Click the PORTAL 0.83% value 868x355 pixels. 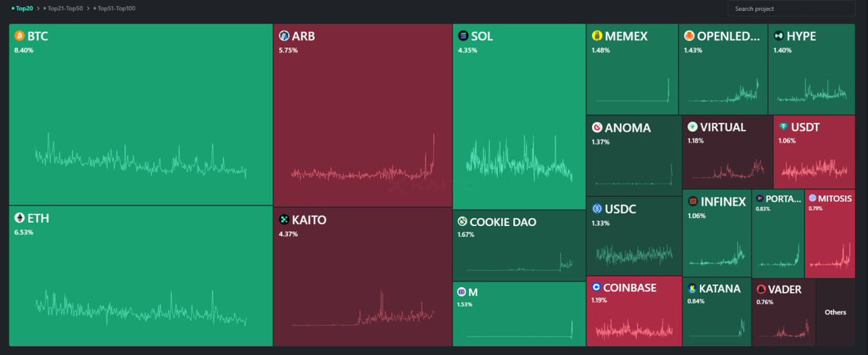[763, 209]
